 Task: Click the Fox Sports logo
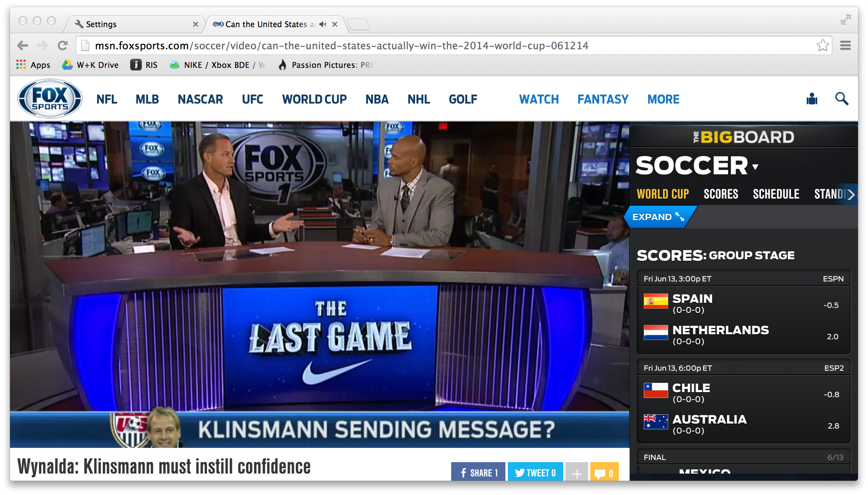click(x=50, y=99)
